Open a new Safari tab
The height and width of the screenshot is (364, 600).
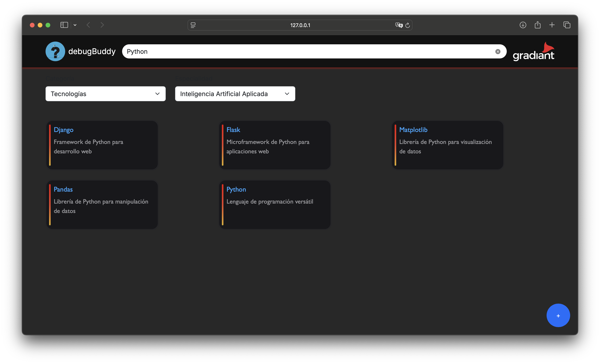click(x=552, y=25)
